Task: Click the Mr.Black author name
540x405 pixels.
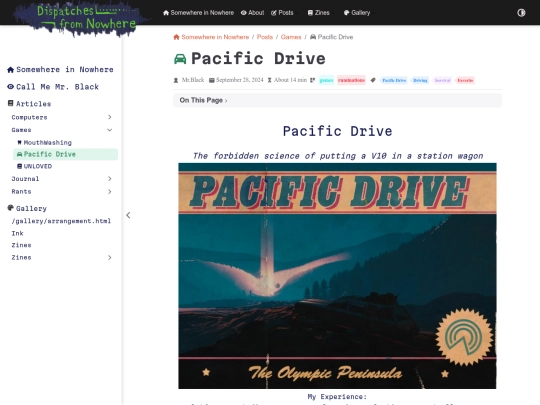Action: [193, 80]
